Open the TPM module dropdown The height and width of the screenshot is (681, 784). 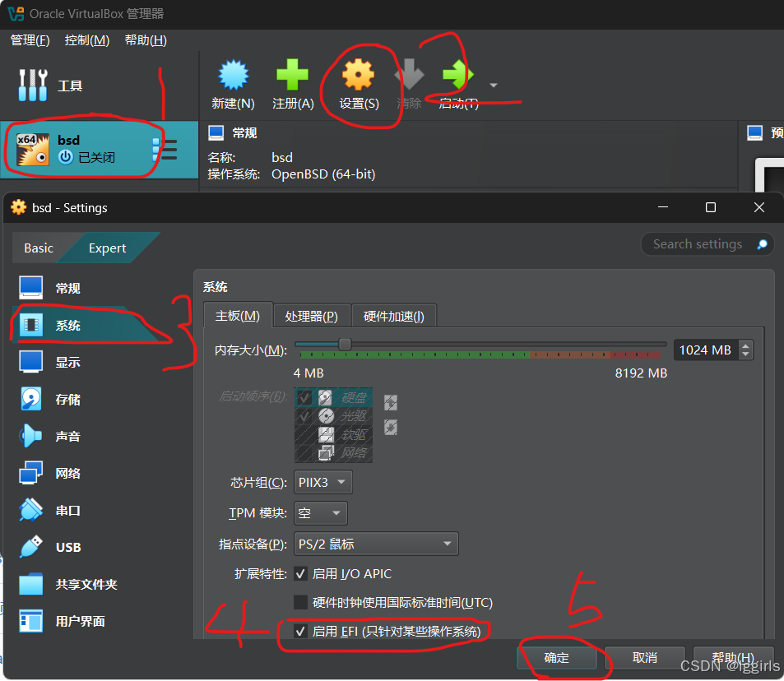[x=321, y=513]
